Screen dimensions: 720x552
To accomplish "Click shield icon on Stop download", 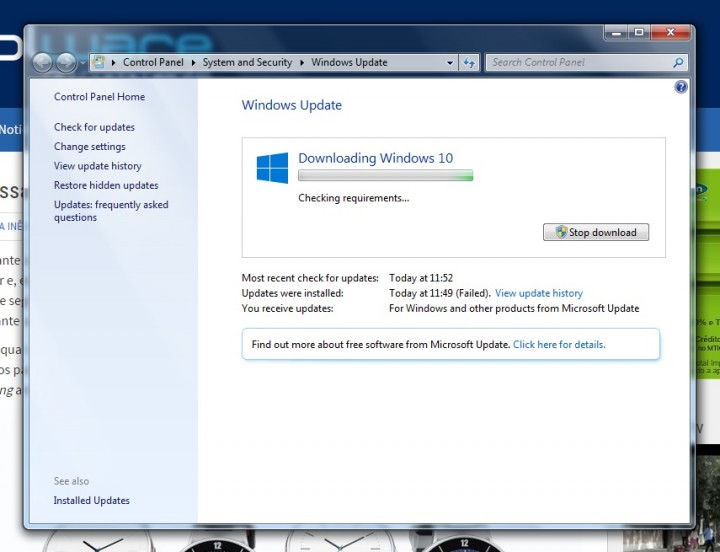I will coord(561,232).
